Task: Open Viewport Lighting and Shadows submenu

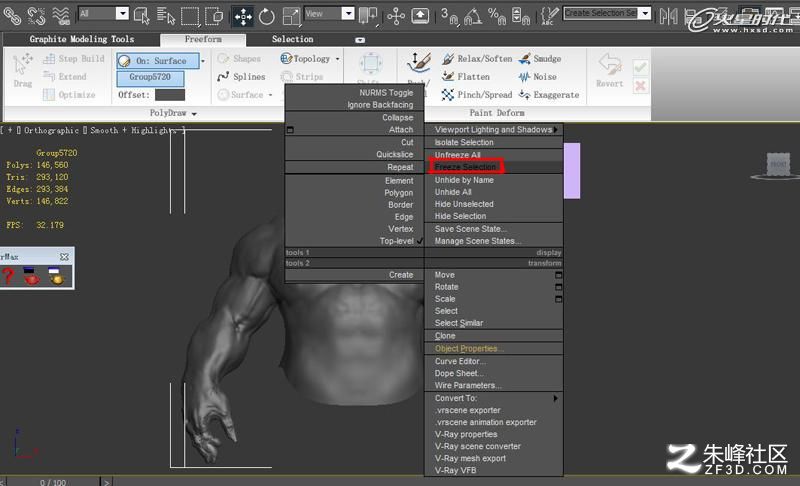Action: [x=494, y=130]
